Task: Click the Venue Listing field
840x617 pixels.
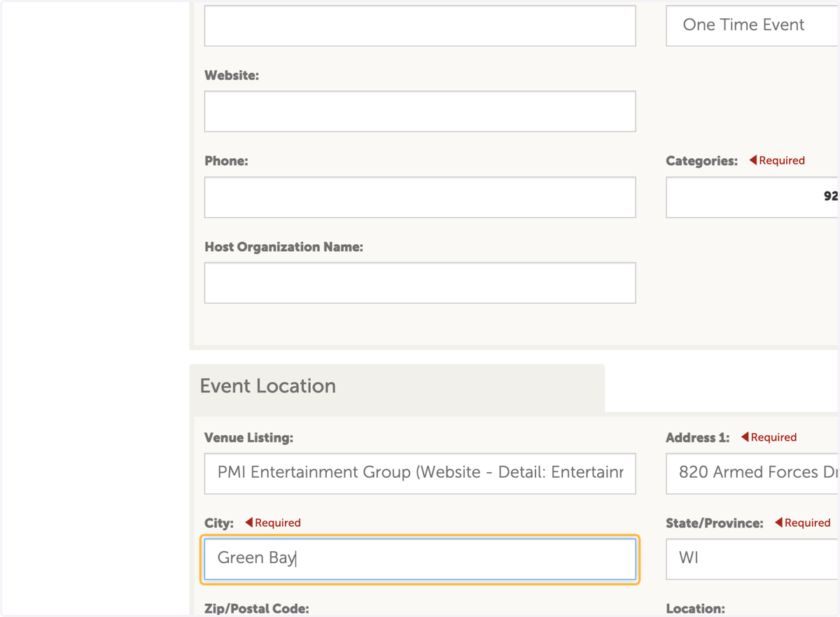Action: [x=420, y=474]
